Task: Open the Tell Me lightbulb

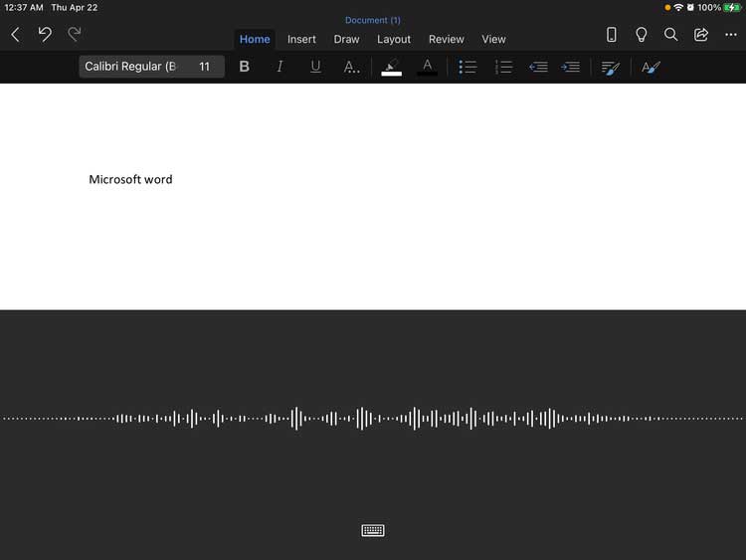Action: [641, 34]
